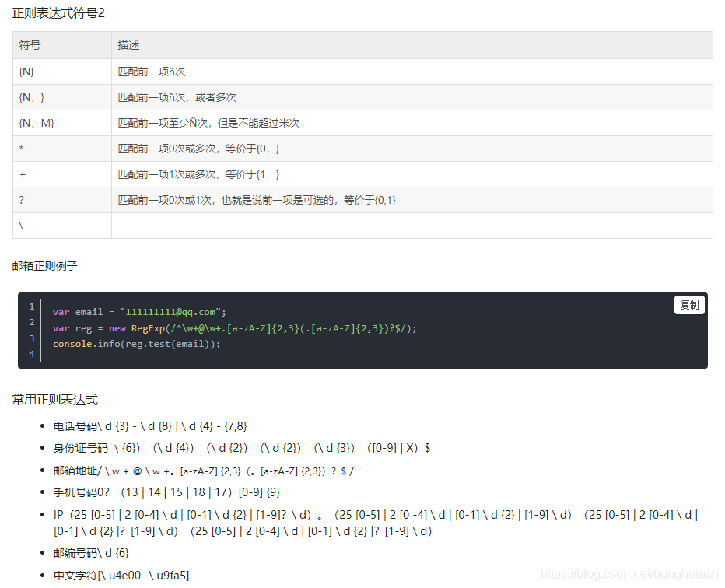Screen dimensions: 725x588
Task: Click the 符号 table header cell
Action: point(62,45)
